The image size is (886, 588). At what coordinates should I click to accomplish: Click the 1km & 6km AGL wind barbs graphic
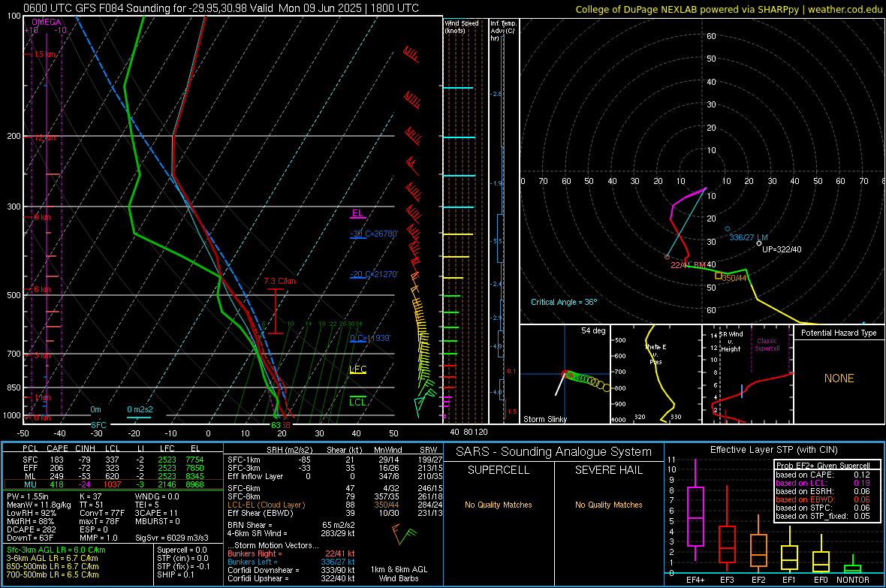[x=403, y=534]
